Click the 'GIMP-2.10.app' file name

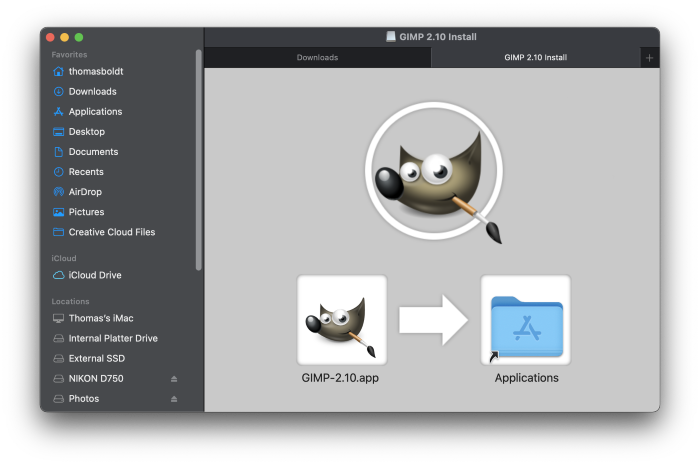point(340,378)
